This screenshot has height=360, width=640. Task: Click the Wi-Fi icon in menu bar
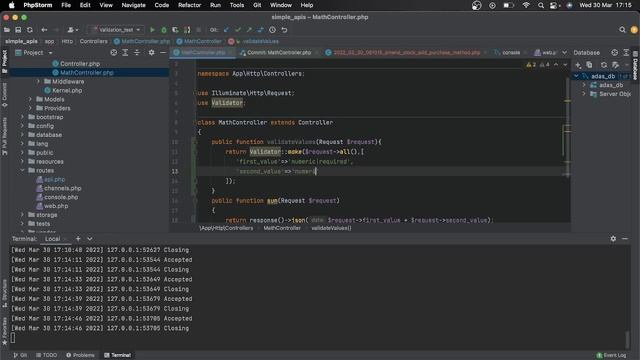pyautogui.click(x=526, y=5)
